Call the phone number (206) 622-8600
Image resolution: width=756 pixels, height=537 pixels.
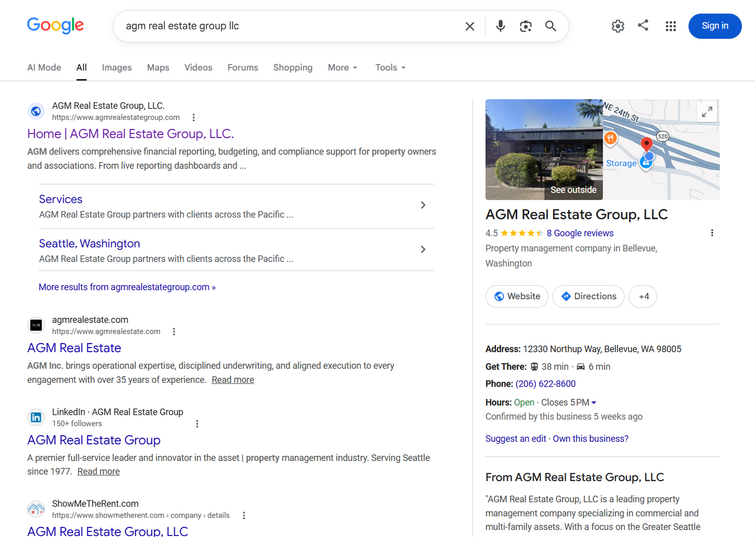coord(545,384)
